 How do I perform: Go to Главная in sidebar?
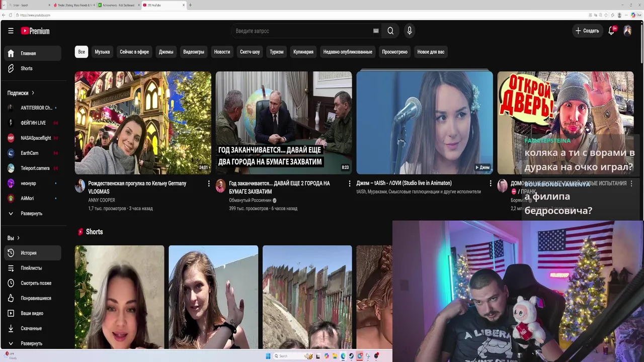(x=33, y=53)
